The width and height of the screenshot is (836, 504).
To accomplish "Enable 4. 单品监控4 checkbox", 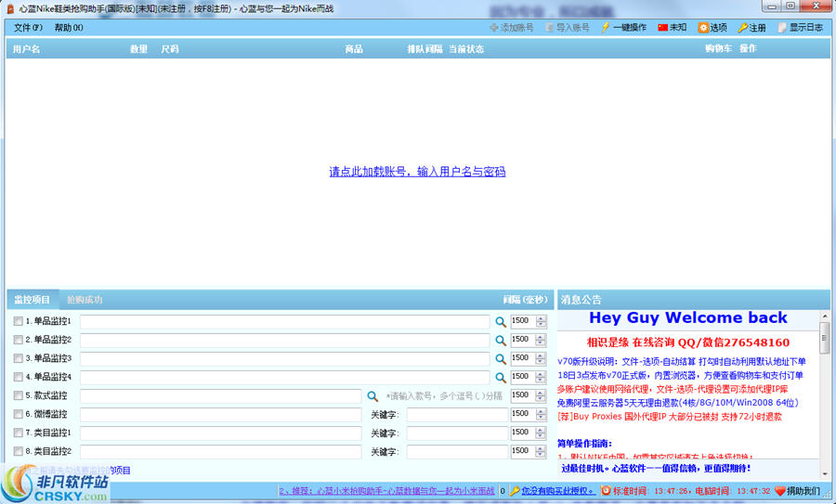I will 19,377.
